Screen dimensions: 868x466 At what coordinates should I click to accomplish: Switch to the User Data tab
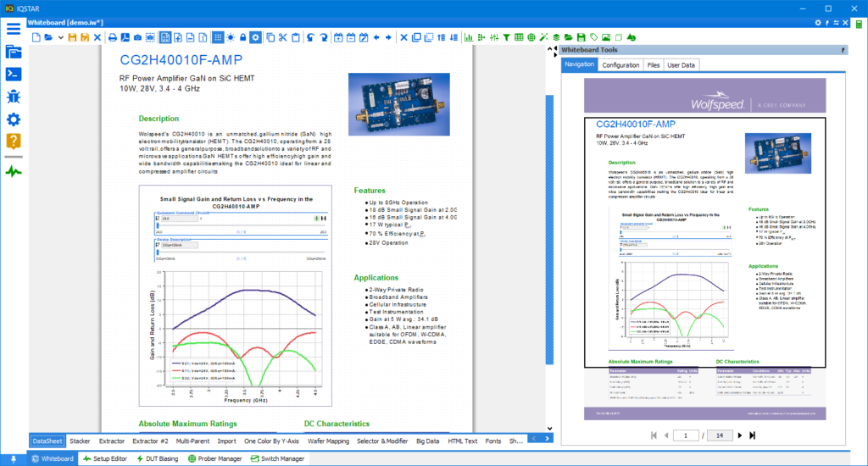tap(681, 65)
